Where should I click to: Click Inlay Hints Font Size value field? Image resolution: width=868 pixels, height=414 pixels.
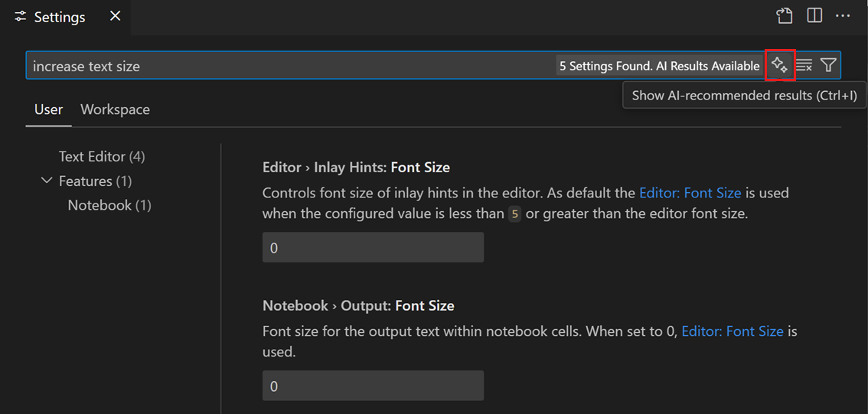tap(373, 248)
